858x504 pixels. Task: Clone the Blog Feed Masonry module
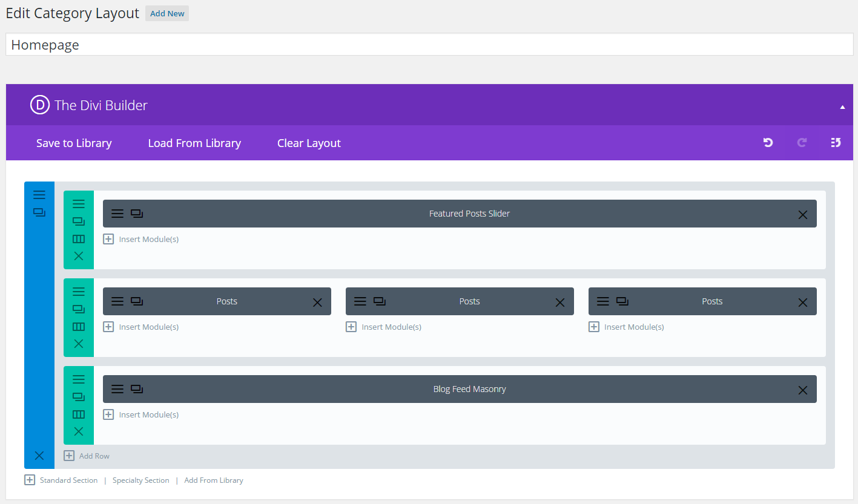coord(137,389)
